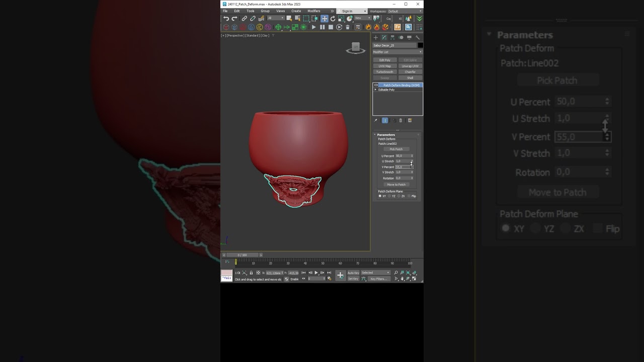Collapse the Parameters rollout
Image resolution: width=644 pixels, height=362 pixels.
(375, 135)
